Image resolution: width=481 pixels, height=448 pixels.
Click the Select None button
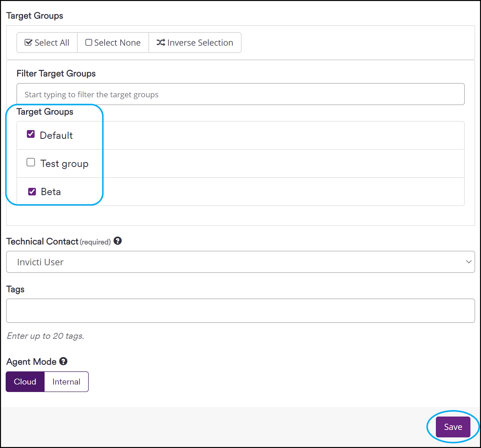pyautogui.click(x=113, y=42)
